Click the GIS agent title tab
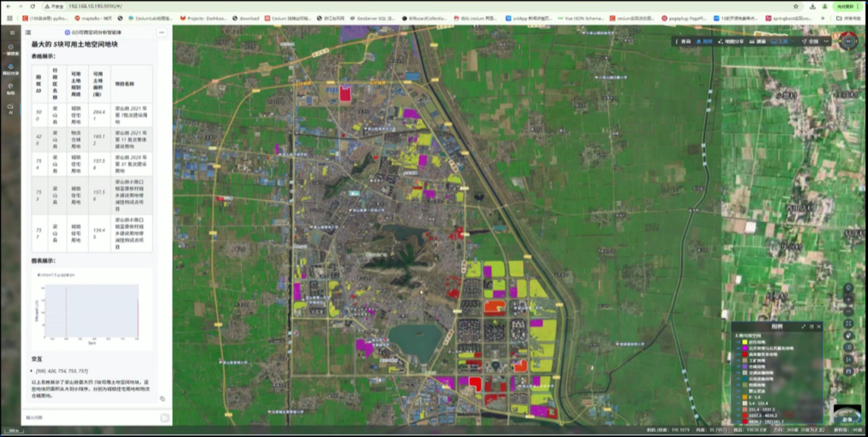This screenshot has height=437, width=868. click(93, 32)
